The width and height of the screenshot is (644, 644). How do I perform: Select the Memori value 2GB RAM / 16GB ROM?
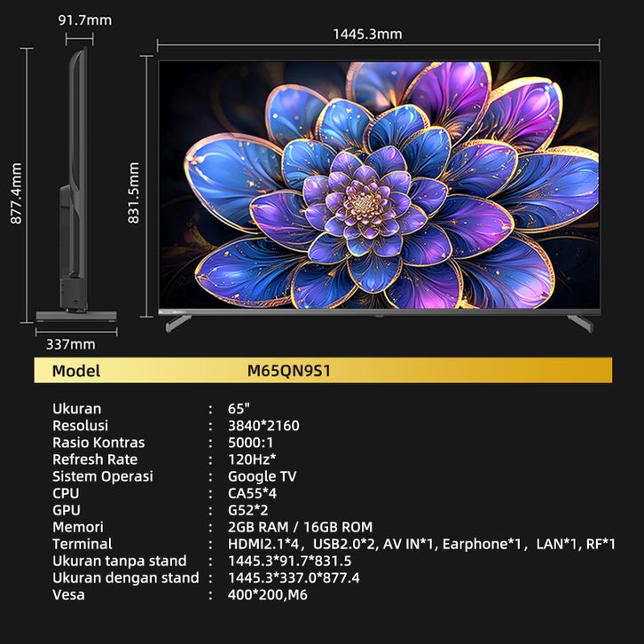click(x=300, y=527)
